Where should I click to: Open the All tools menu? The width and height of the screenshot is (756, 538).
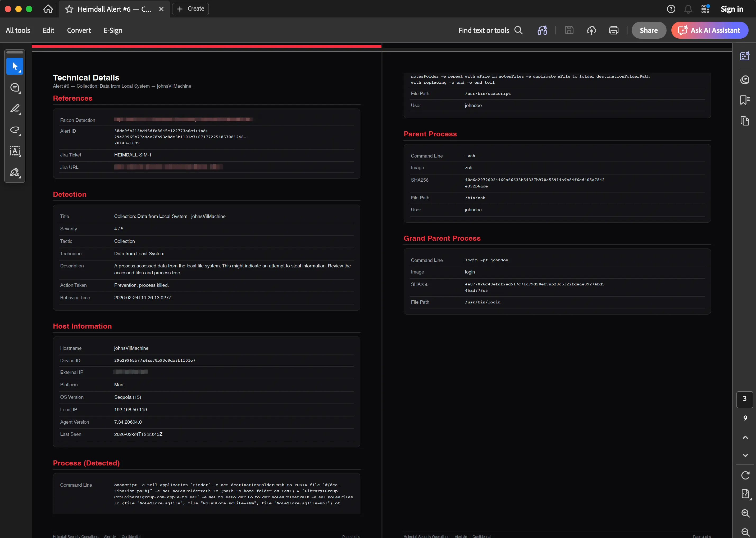coord(18,30)
